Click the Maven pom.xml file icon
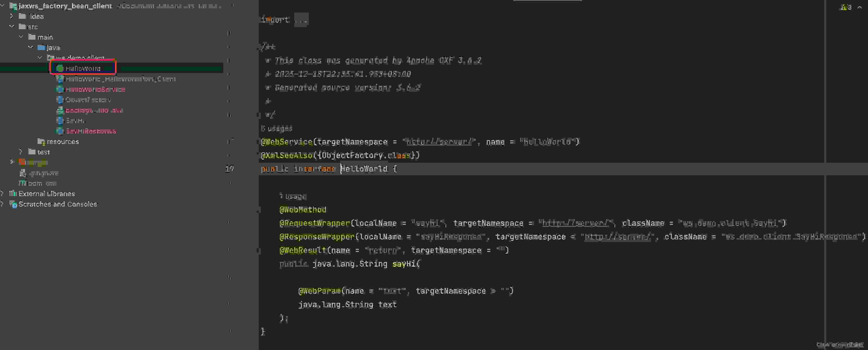 tap(22, 183)
